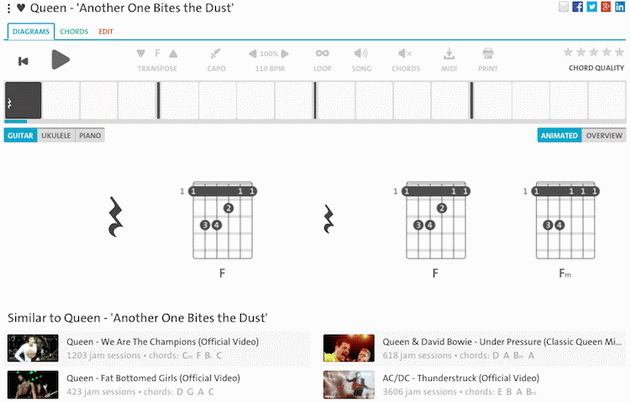Viewport: 630px width, 402px height.
Task: Decrease tempo with the left arrow
Action: click(x=253, y=53)
